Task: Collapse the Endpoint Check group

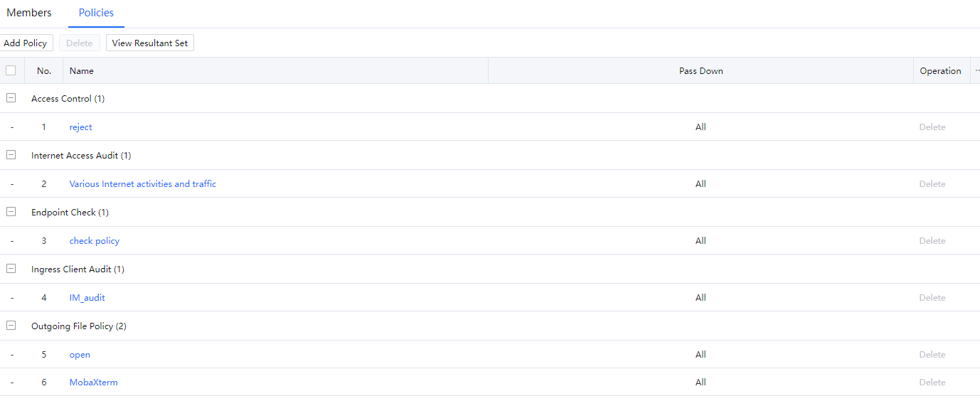Action: click(x=11, y=212)
